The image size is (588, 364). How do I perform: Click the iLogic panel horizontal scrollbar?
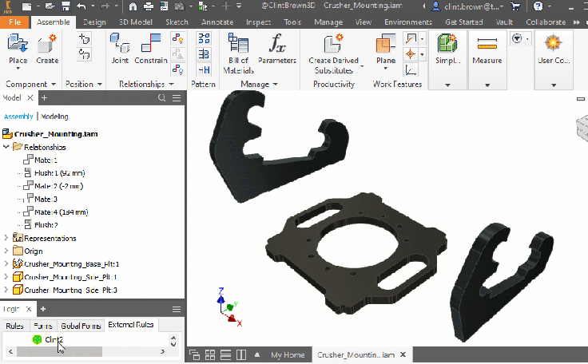click(x=59, y=352)
